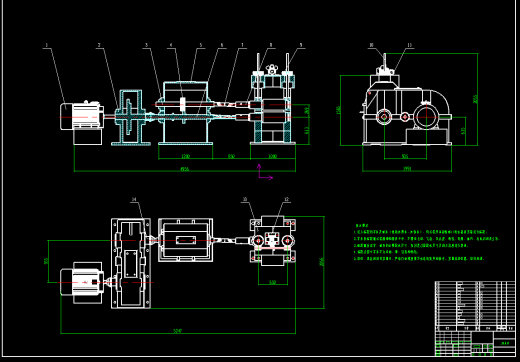The height and width of the screenshot is (362, 520).
Task: Click the electric motor in the front view
Action: point(82,116)
